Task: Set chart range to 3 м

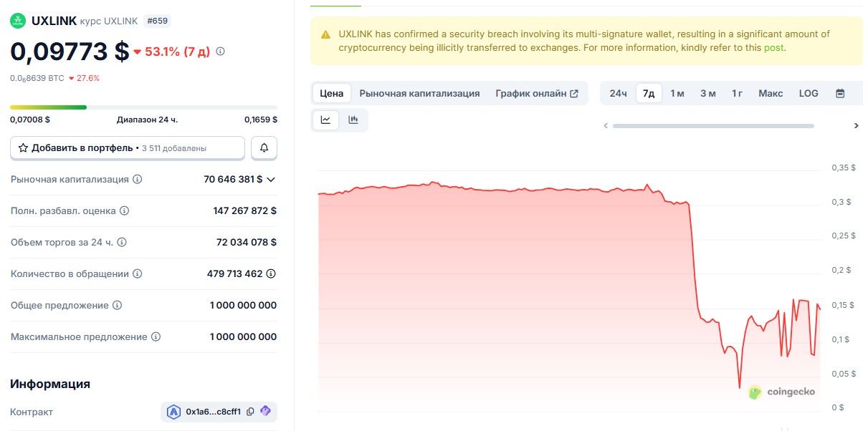Action: 708,93
